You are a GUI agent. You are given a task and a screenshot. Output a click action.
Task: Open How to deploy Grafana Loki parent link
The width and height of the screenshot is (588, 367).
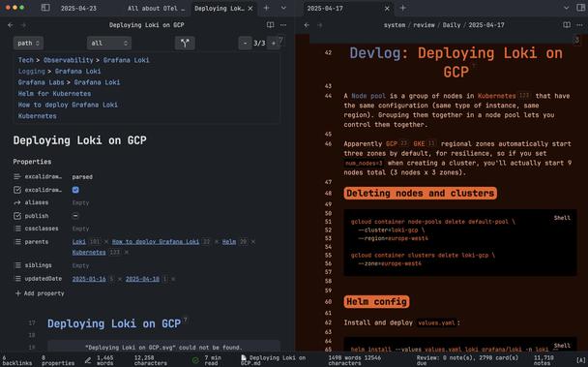point(156,241)
